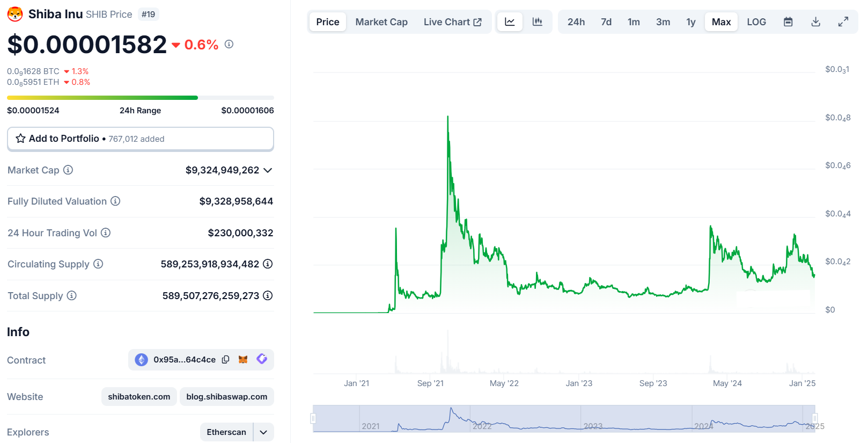
Task: Click the purple wallet icon in contract
Action: (262, 359)
